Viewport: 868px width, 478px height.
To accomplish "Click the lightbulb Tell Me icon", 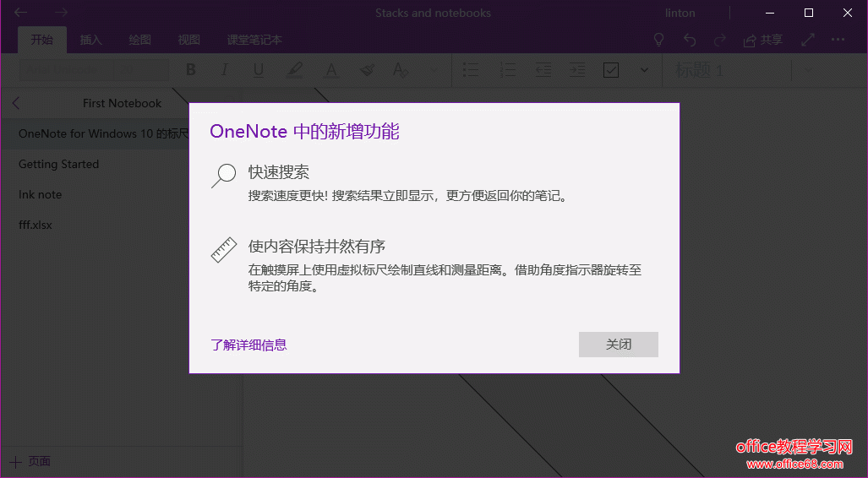I will coord(658,40).
